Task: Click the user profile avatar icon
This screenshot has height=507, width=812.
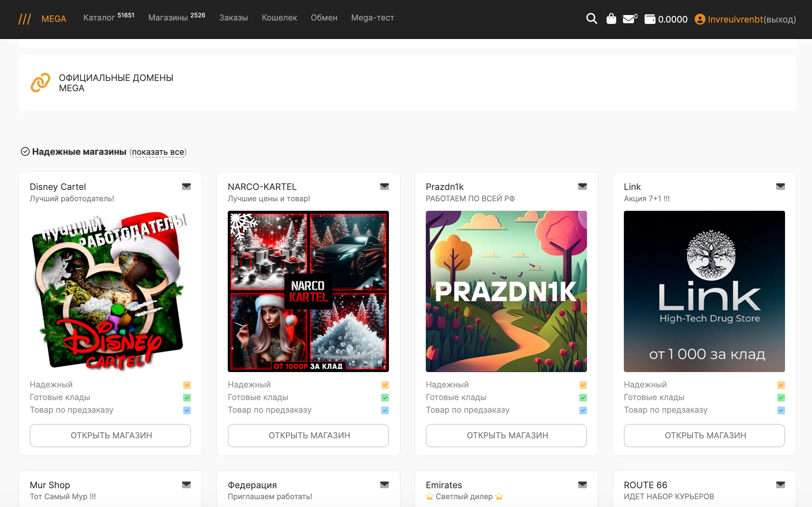Action: tap(700, 19)
